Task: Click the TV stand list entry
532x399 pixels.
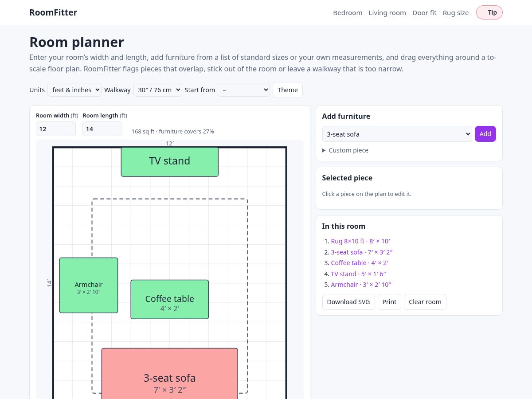Action: pos(361,274)
